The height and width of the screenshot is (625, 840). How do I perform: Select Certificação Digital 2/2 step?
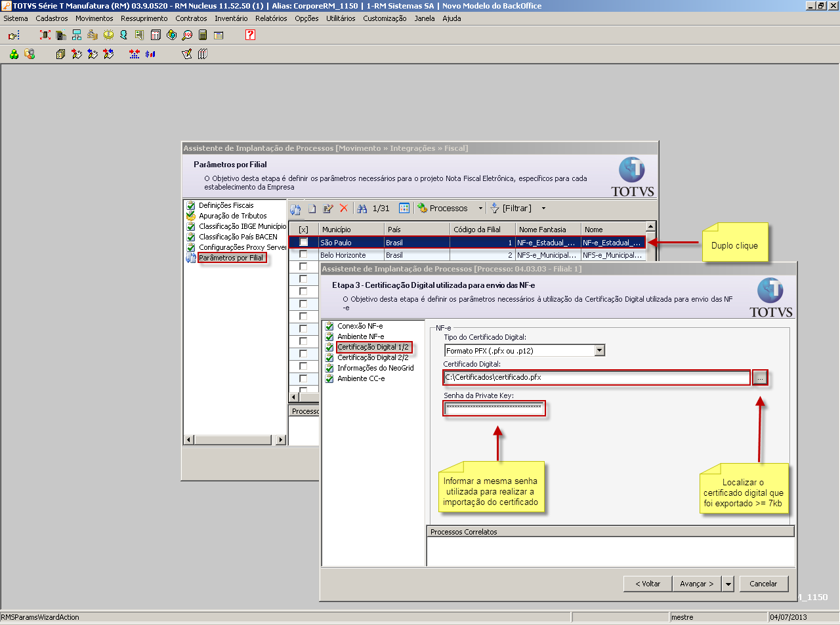click(373, 357)
